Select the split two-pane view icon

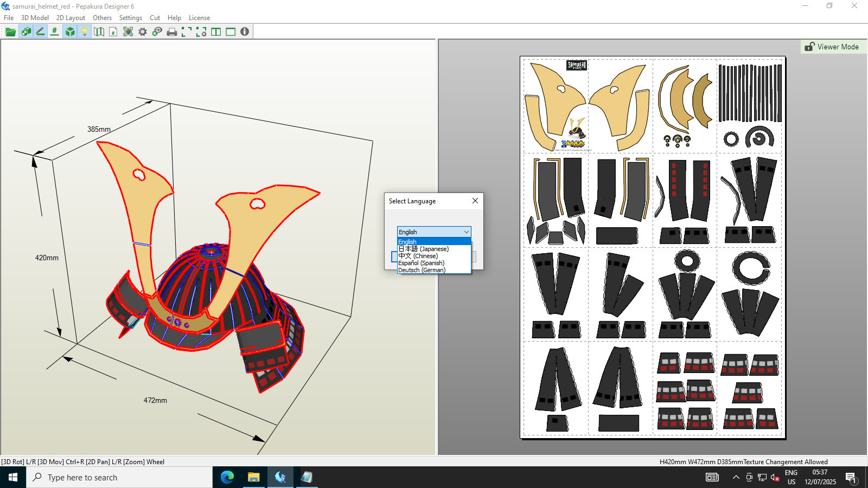click(x=216, y=32)
